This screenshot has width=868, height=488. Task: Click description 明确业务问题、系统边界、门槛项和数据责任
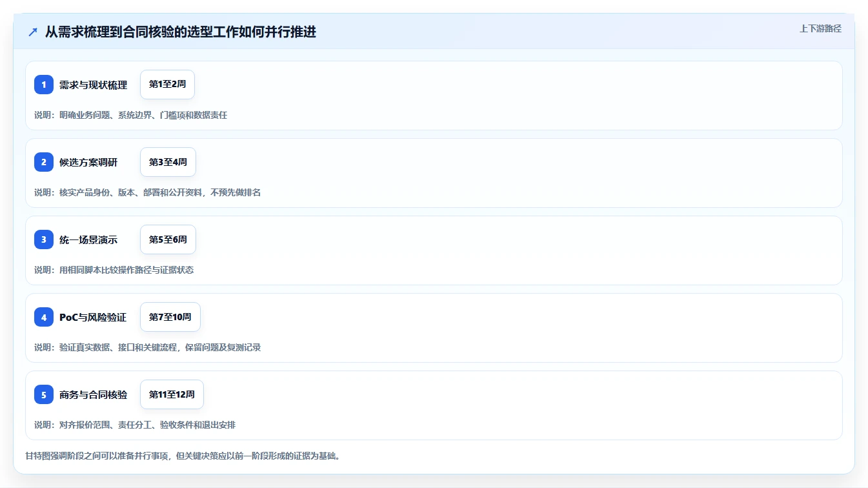[x=143, y=115]
